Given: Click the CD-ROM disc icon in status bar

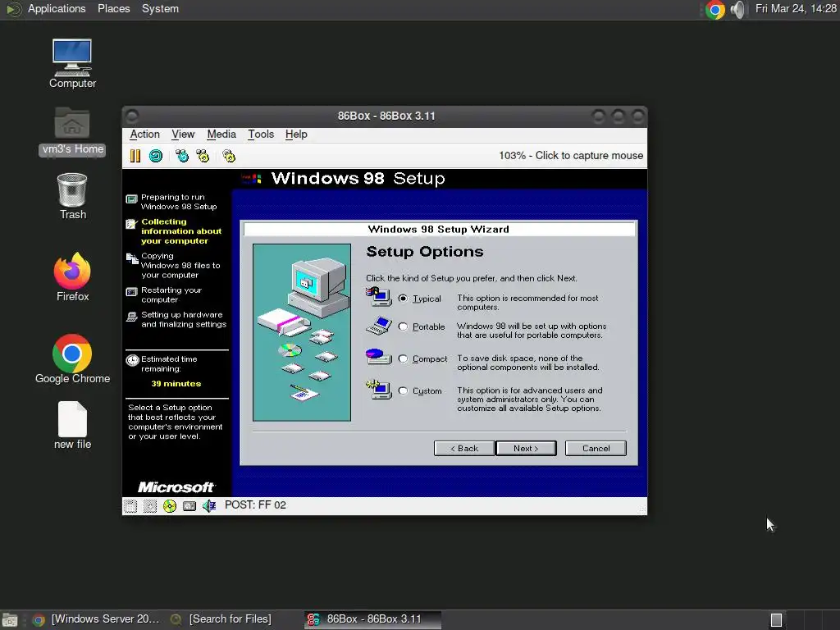Looking at the screenshot, I should click(169, 505).
